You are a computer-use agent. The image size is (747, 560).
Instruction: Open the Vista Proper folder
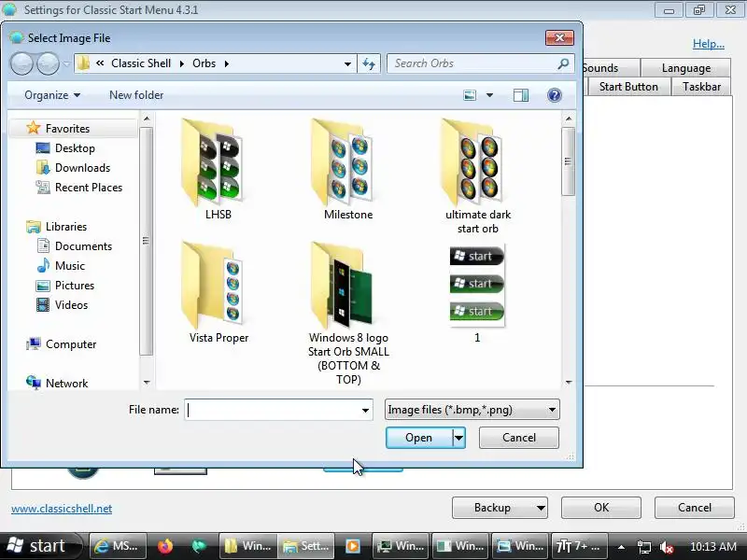214,293
